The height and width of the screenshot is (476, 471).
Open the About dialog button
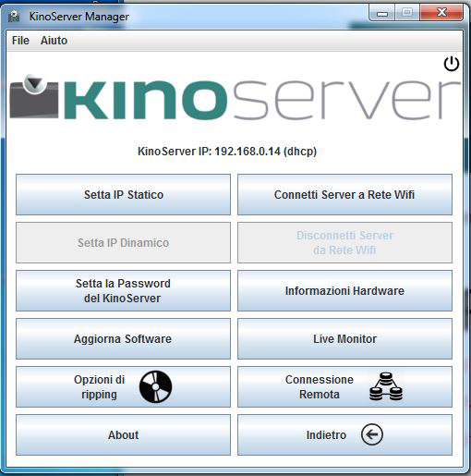click(x=123, y=434)
